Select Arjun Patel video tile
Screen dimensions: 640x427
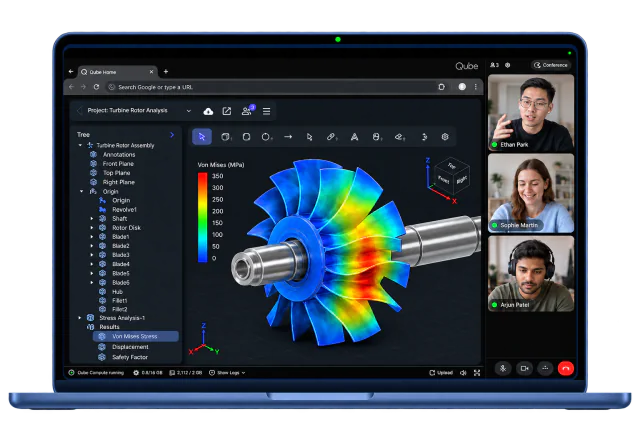click(531, 274)
